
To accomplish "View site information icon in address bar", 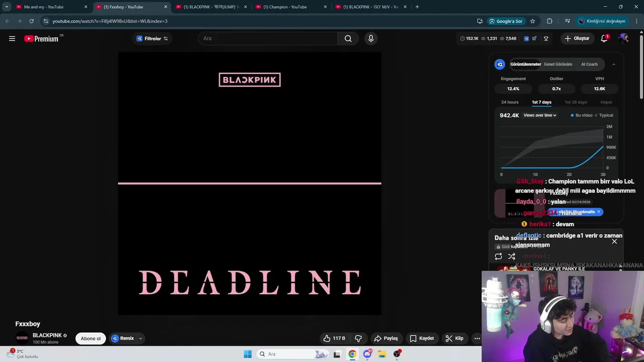I will (46, 21).
